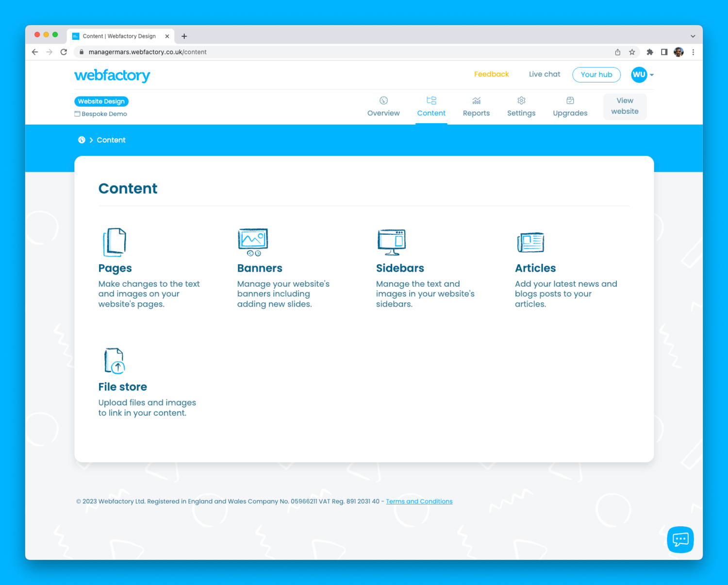Click the Your hub button
This screenshot has width=728, height=585.
coord(596,75)
